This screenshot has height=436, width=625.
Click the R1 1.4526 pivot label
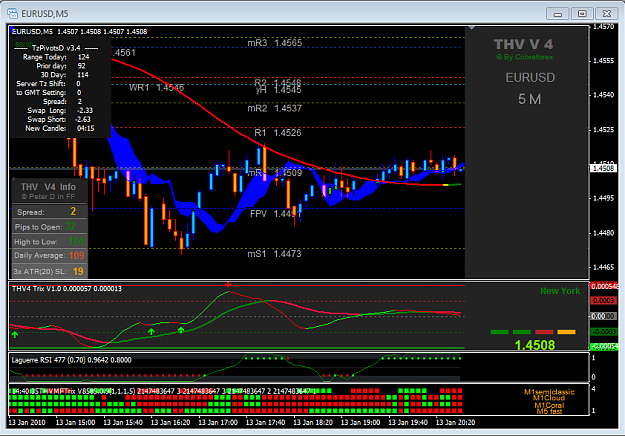click(x=278, y=133)
